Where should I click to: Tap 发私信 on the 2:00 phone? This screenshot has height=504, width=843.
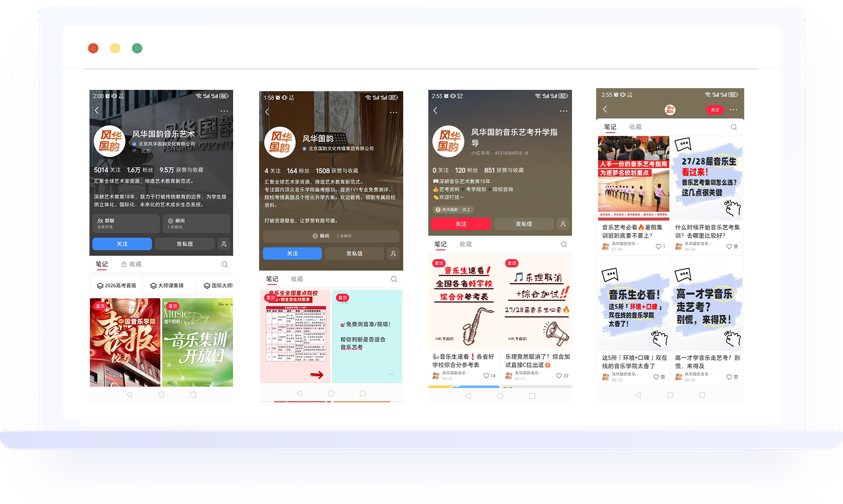[x=185, y=244]
